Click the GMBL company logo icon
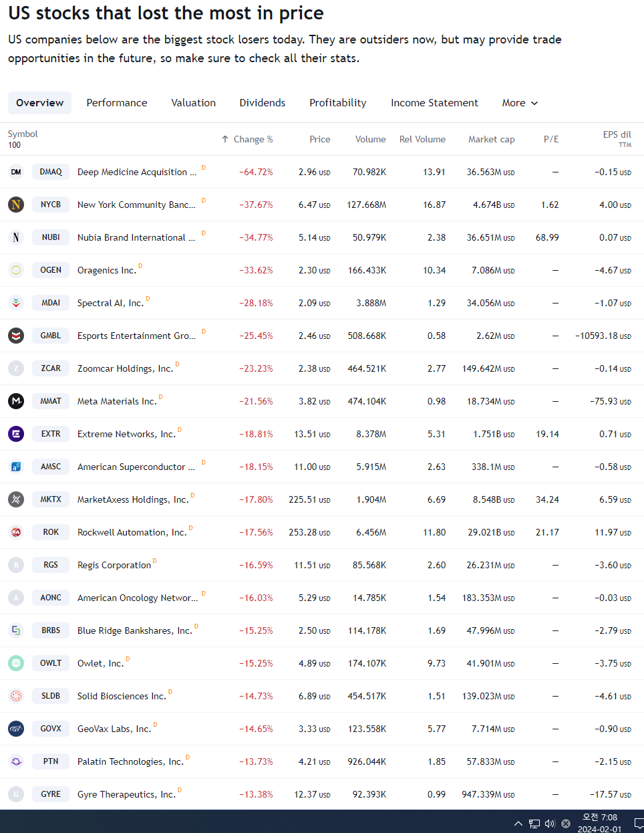Viewport: 644px width, 833px height. pos(16,336)
